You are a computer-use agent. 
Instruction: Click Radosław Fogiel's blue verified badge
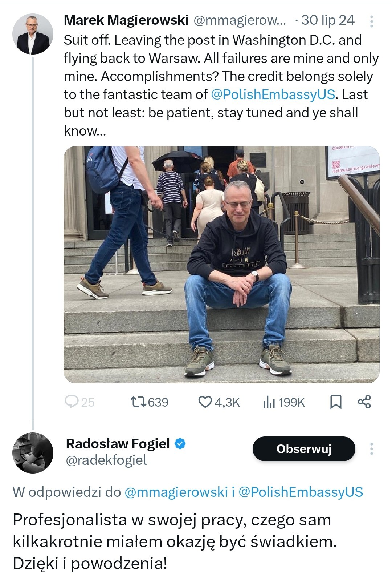point(180,444)
